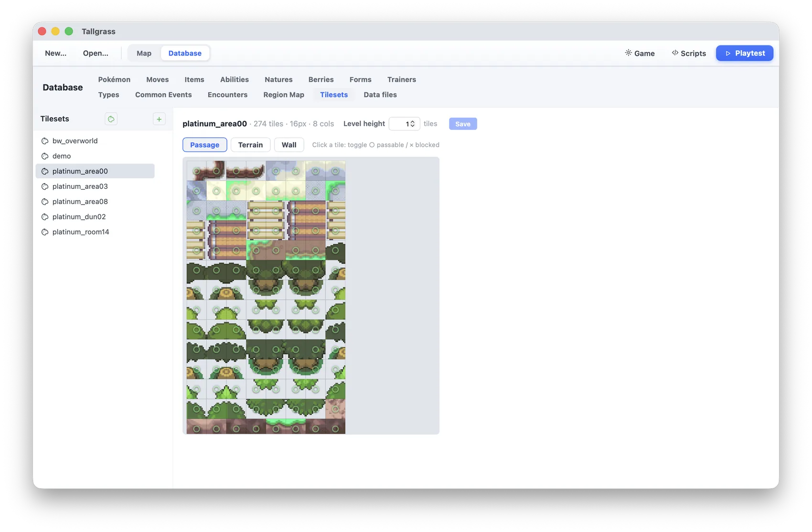Click the Tallgrass window title
The image size is (812, 532).
pos(98,32)
